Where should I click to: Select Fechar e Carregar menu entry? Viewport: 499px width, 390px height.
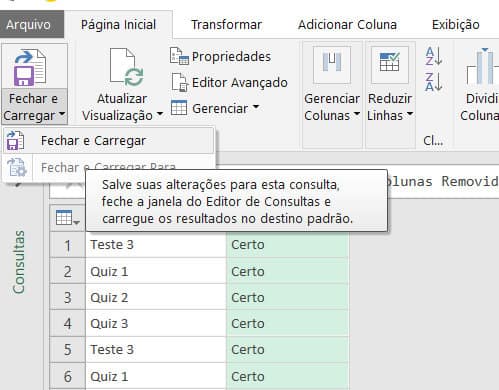click(109, 140)
